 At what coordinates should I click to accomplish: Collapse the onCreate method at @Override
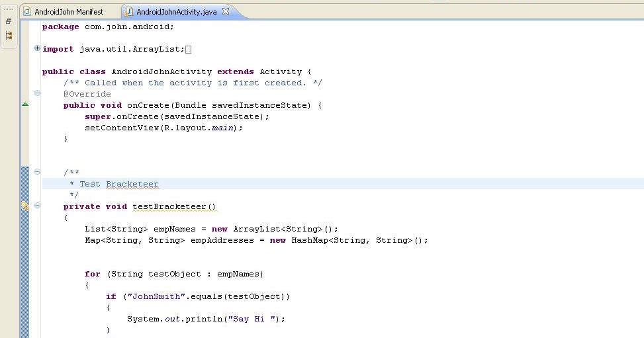tap(37, 93)
